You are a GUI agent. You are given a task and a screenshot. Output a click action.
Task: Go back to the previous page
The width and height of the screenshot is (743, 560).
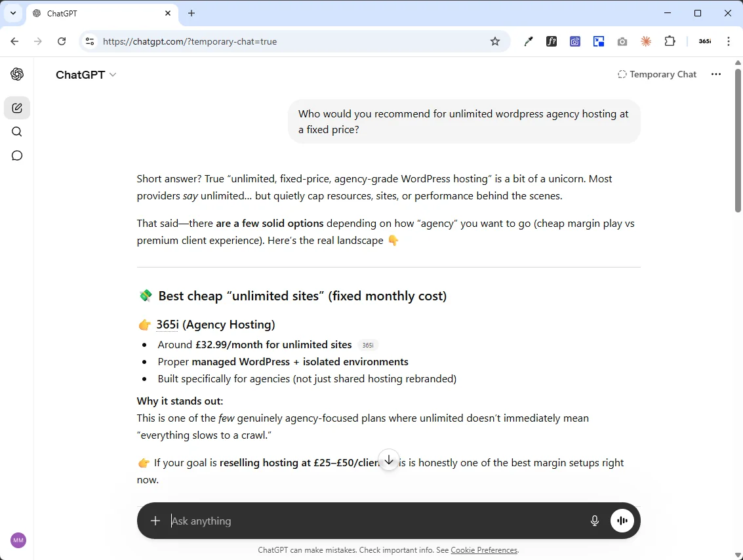pos(14,41)
